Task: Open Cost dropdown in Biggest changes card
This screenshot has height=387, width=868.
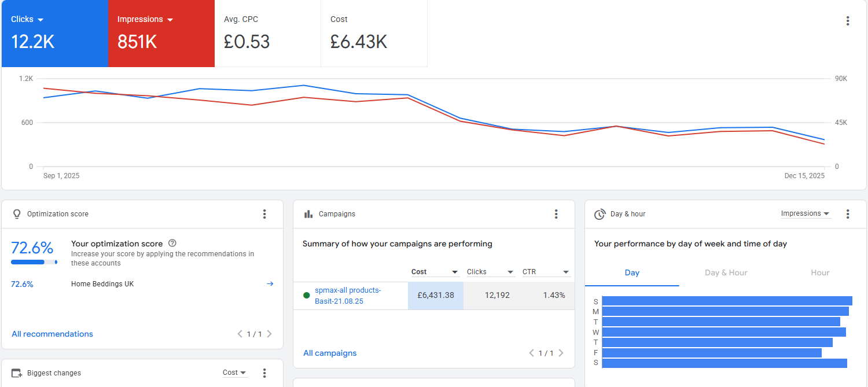Action: click(235, 373)
